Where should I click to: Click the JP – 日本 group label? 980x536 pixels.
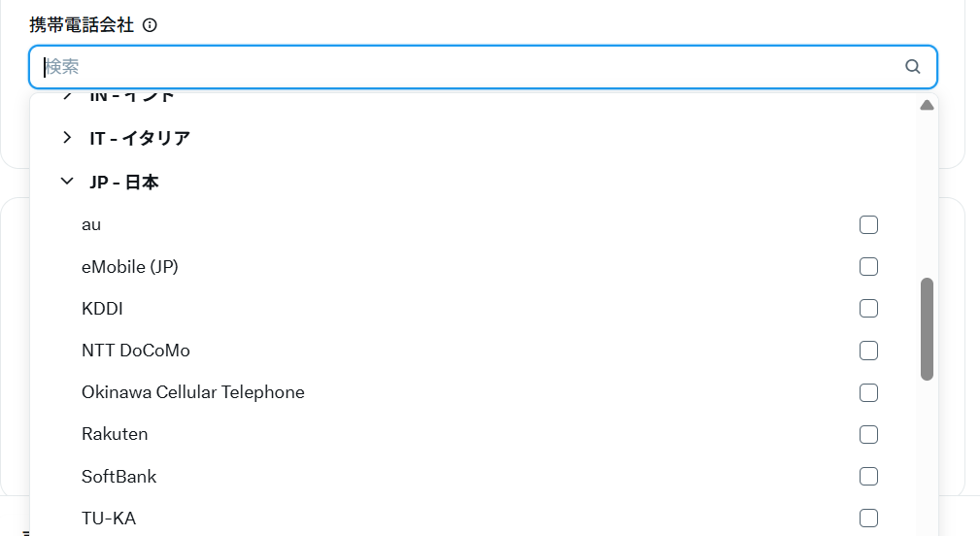click(124, 182)
